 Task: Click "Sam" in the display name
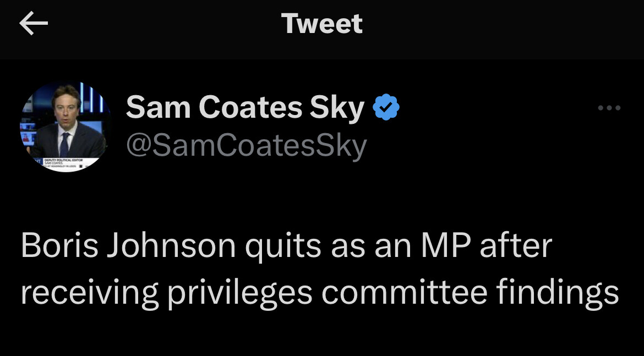[157, 107]
